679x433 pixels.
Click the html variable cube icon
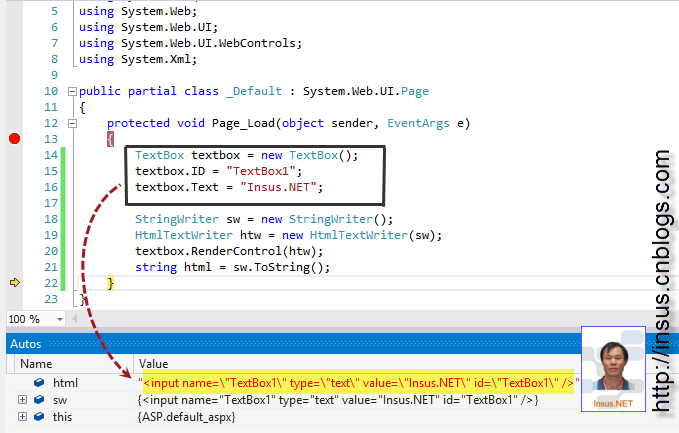[x=39, y=383]
